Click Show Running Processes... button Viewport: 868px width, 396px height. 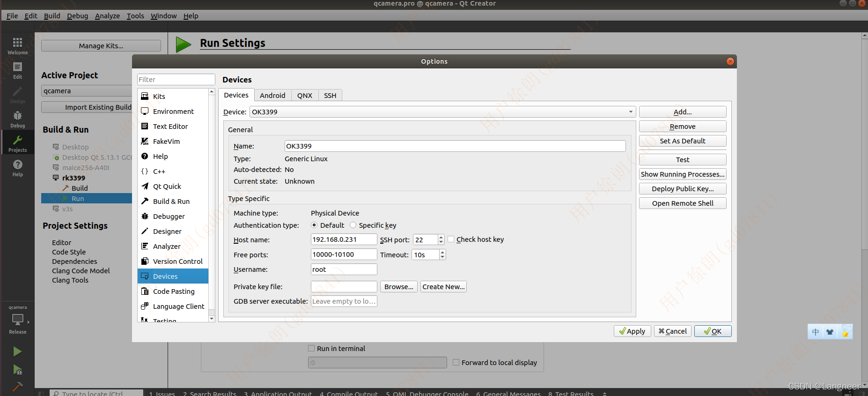(x=683, y=174)
